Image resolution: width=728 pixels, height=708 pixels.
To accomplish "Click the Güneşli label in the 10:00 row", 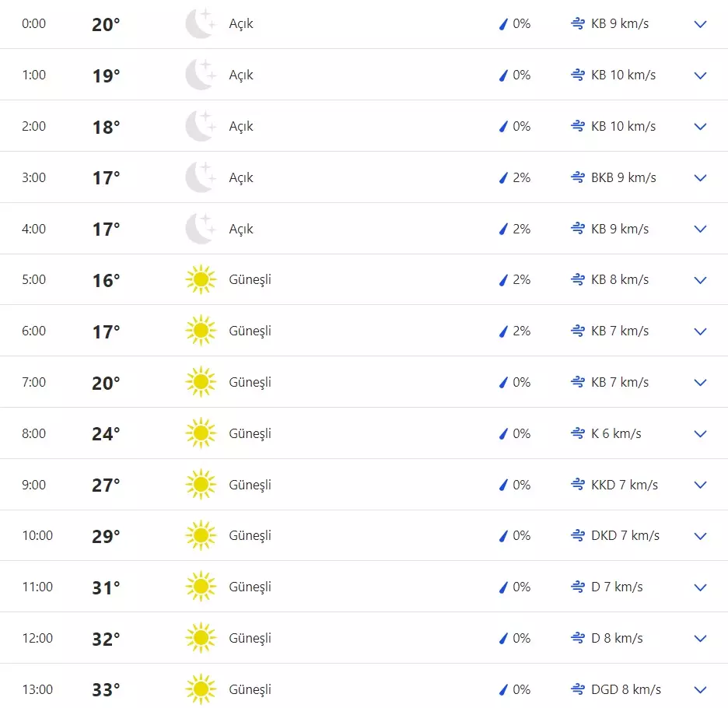I will pos(250,535).
